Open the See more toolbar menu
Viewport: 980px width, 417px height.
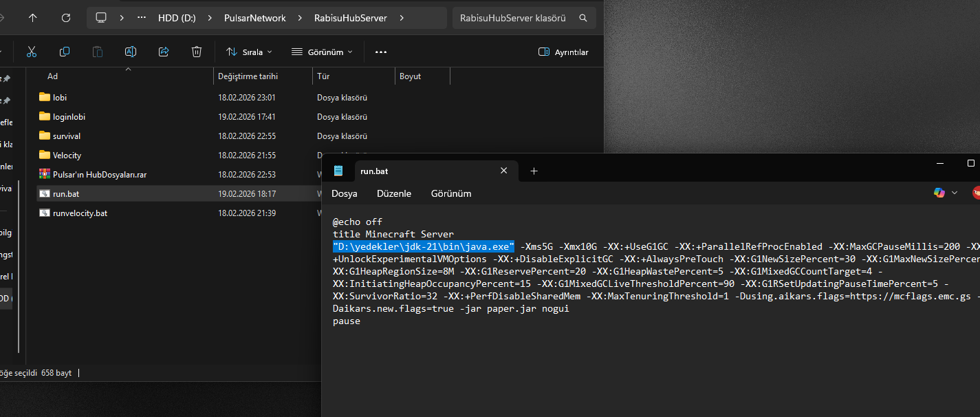381,52
